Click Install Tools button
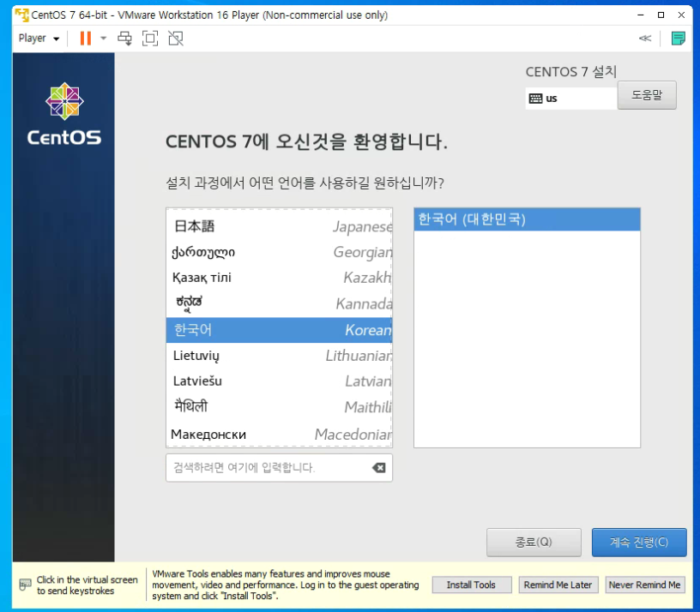The height and width of the screenshot is (612, 700). click(472, 585)
